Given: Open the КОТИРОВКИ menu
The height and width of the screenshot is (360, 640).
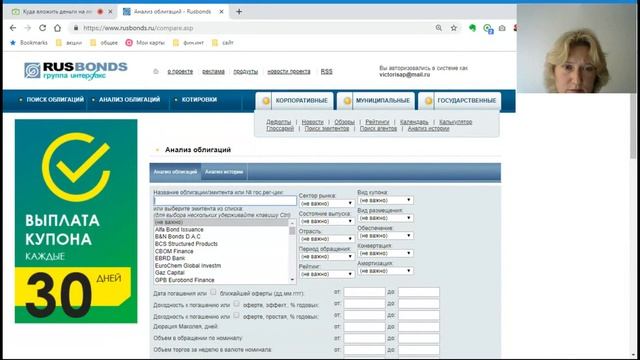Looking at the screenshot, I should click(199, 100).
